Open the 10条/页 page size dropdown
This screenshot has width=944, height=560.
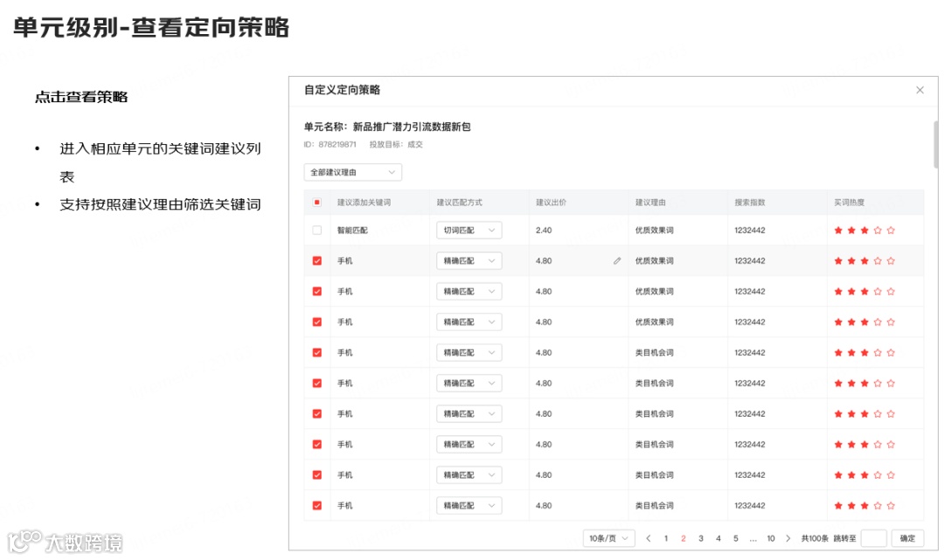tap(608, 538)
